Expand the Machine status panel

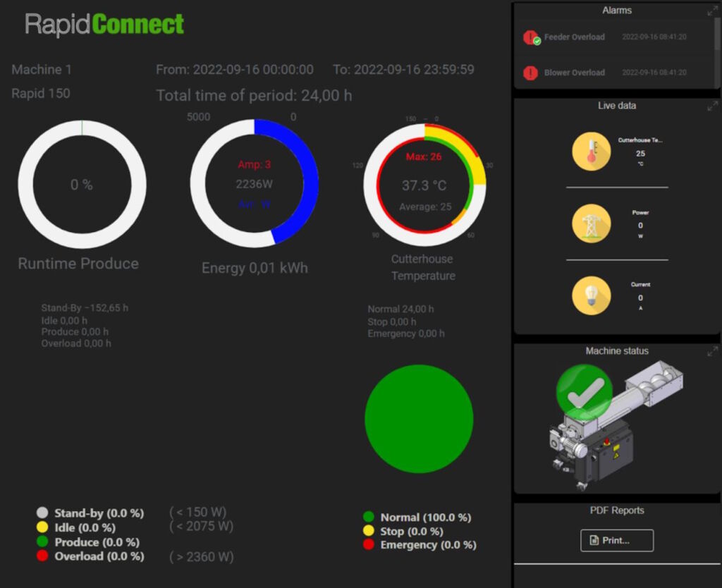pyautogui.click(x=711, y=352)
